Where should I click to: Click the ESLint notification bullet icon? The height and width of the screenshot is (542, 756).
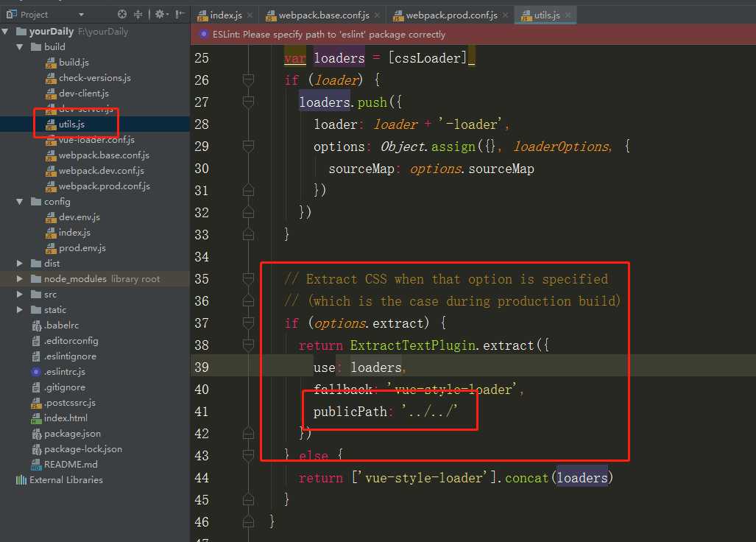click(x=203, y=34)
